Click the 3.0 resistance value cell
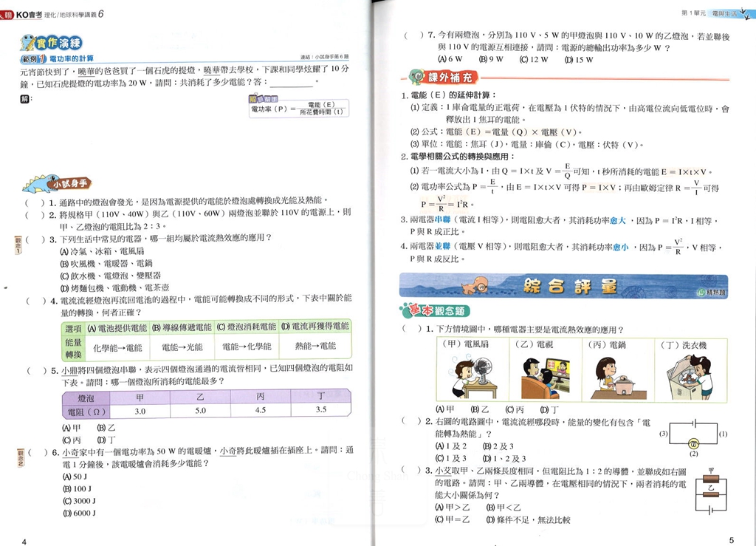The width and height of the screenshot is (756, 546). [140, 412]
